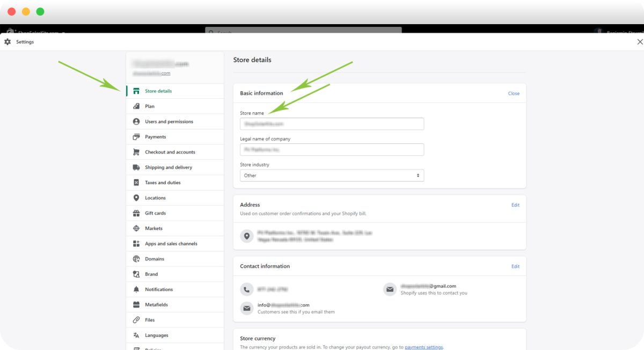Screen dimensions: 644x350
Task: Click the Store name input field
Action: (x=331, y=123)
